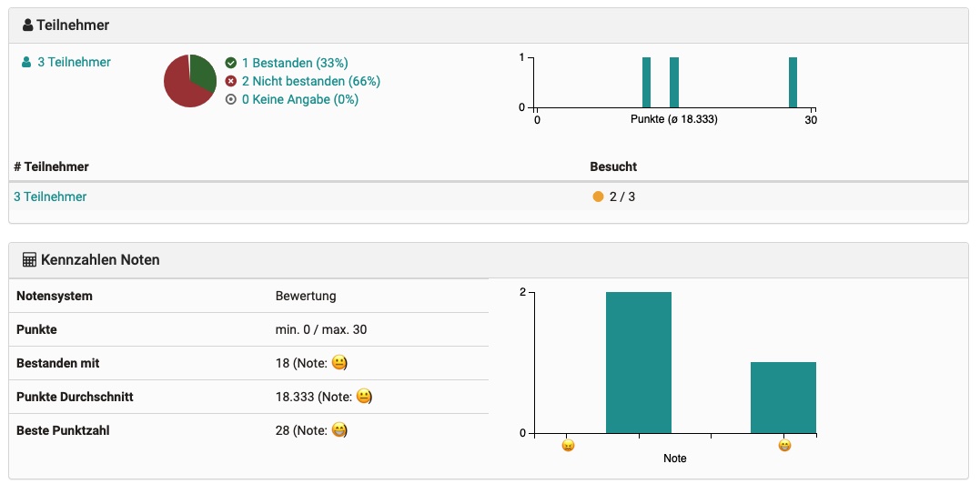Click the grey circle icon beside Keine Angabe

[x=231, y=100]
